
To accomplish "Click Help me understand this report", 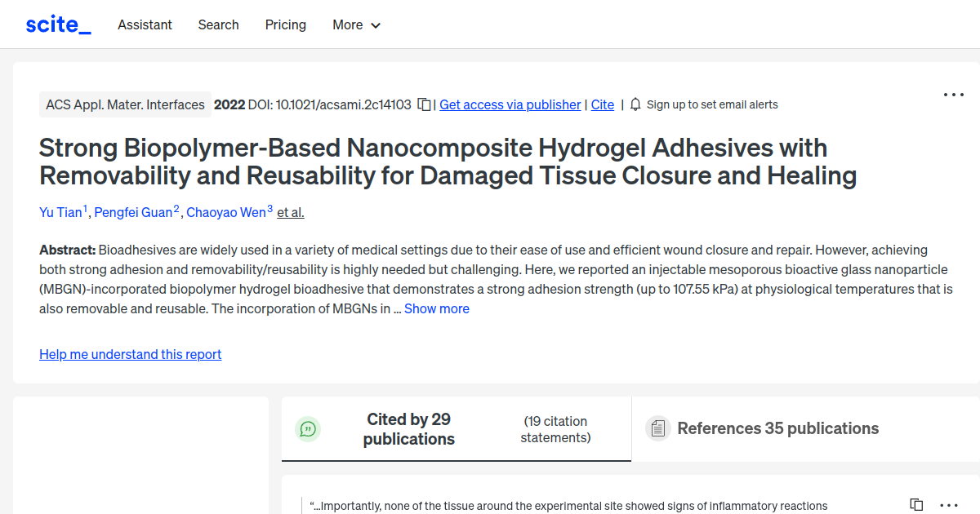I will pyautogui.click(x=130, y=354).
